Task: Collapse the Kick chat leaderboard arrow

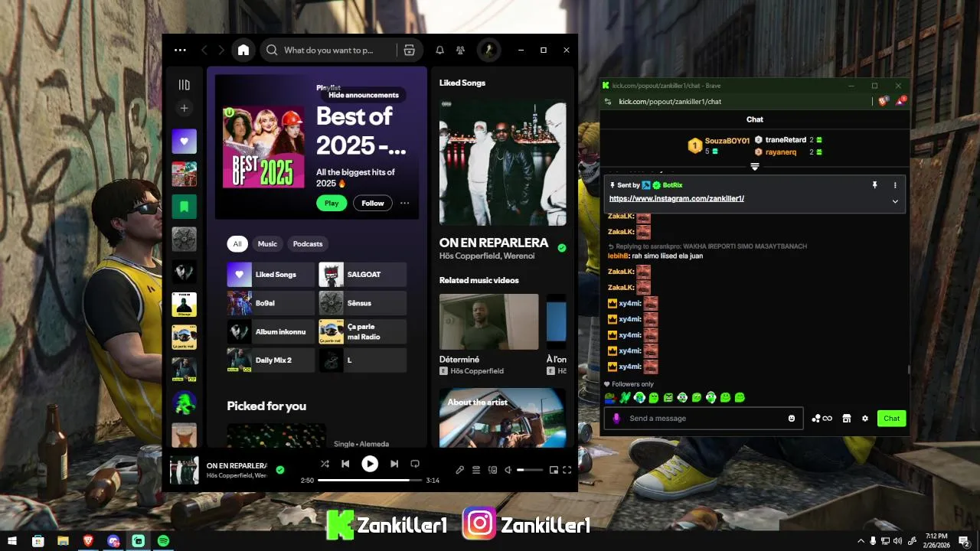Action: [x=755, y=166]
